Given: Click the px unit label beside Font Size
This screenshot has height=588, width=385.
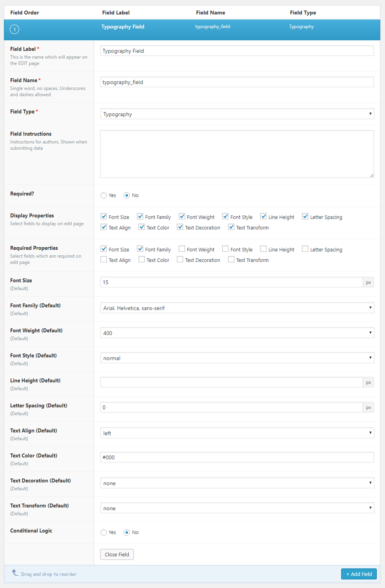Looking at the screenshot, I should 369,282.
